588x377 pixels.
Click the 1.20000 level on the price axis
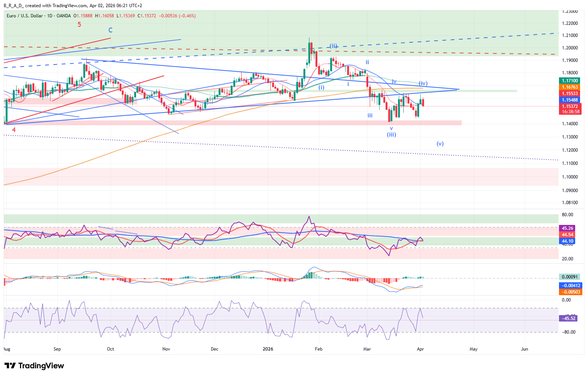coord(570,48)
